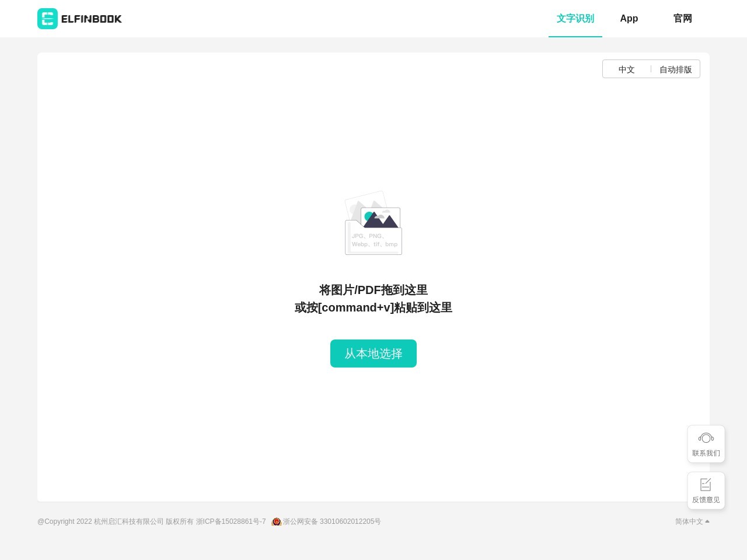Click the 联系我们 headset icon
This screenshot has height=560, width=747.
coord(706,438)
